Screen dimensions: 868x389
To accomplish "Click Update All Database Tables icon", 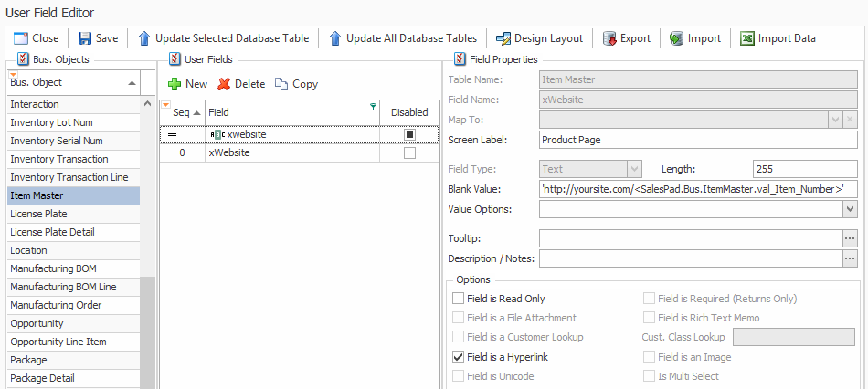I will pyautogui.click(x=334, y=38).
